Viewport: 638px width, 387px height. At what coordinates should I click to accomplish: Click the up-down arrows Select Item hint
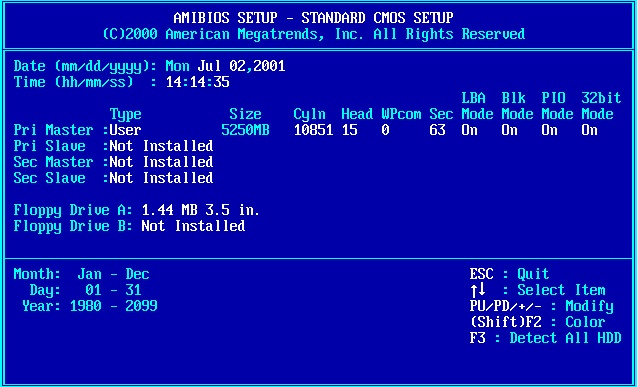[538, 290]
